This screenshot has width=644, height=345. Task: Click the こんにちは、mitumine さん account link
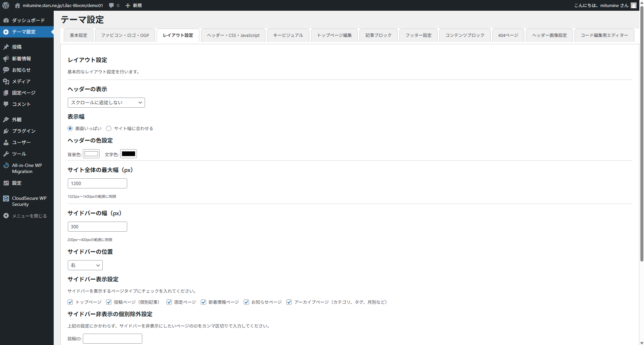click(601, 5)
